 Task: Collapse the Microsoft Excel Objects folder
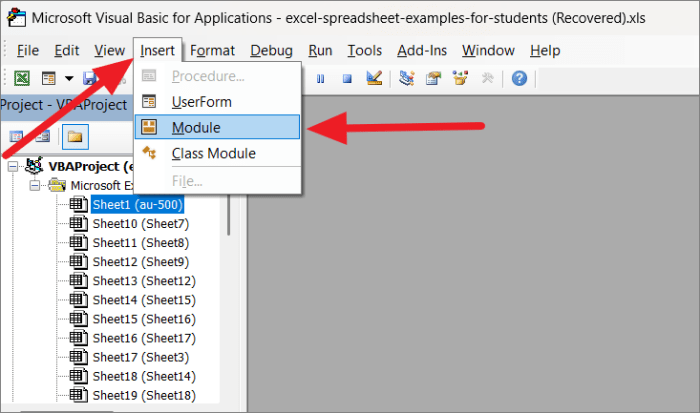34,185
